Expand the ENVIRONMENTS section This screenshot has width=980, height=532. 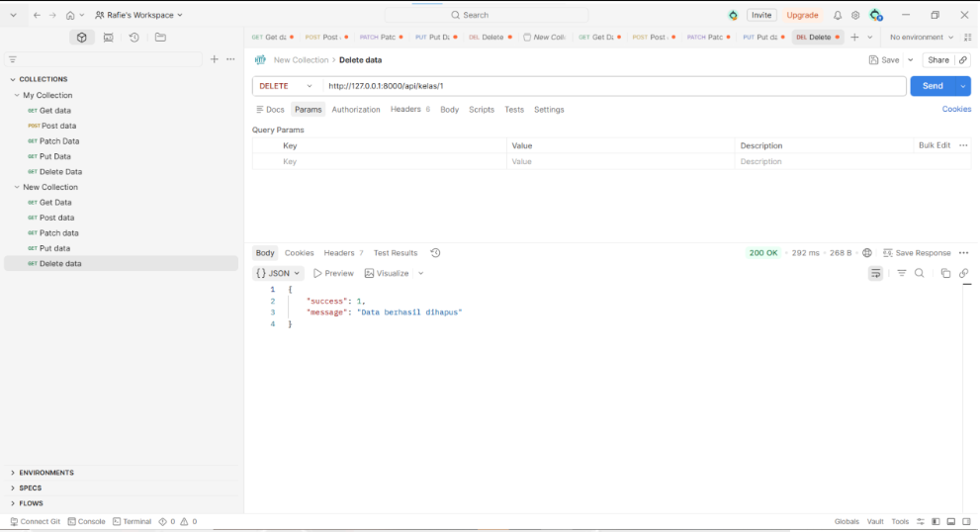(x=13, y=473)
